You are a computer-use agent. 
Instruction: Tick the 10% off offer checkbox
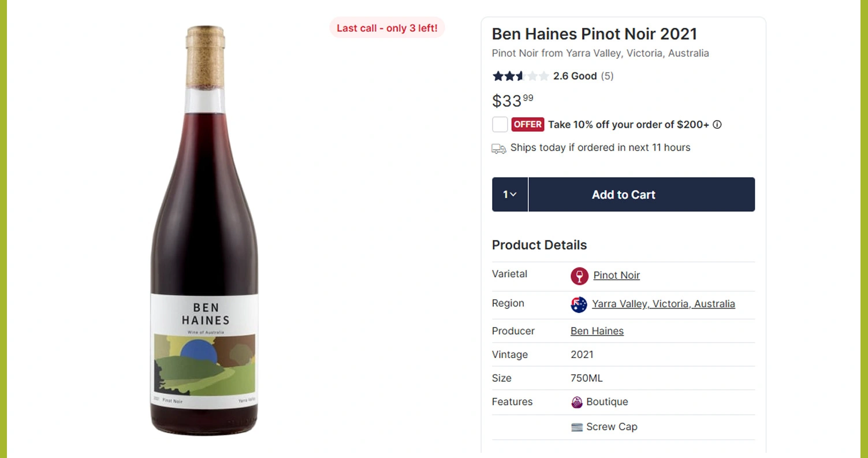(x=500, y=125)
